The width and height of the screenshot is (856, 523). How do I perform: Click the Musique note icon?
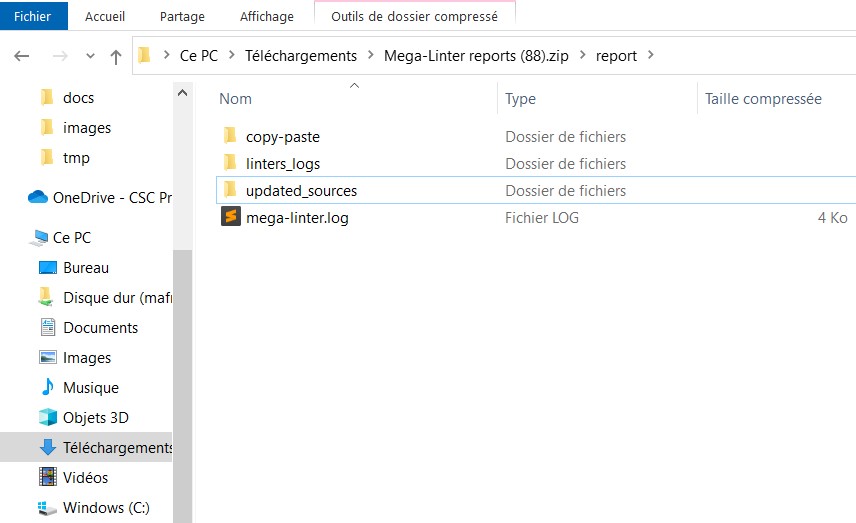47,387
